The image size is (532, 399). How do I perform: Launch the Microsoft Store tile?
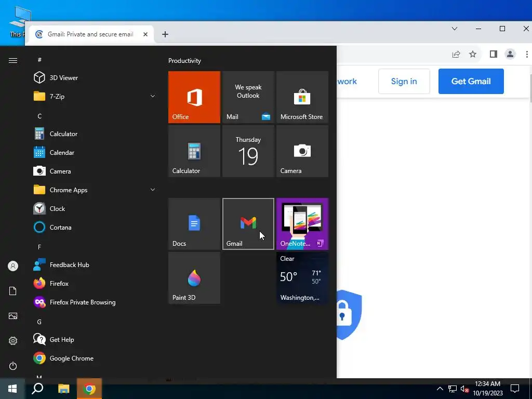pos(302,97)
